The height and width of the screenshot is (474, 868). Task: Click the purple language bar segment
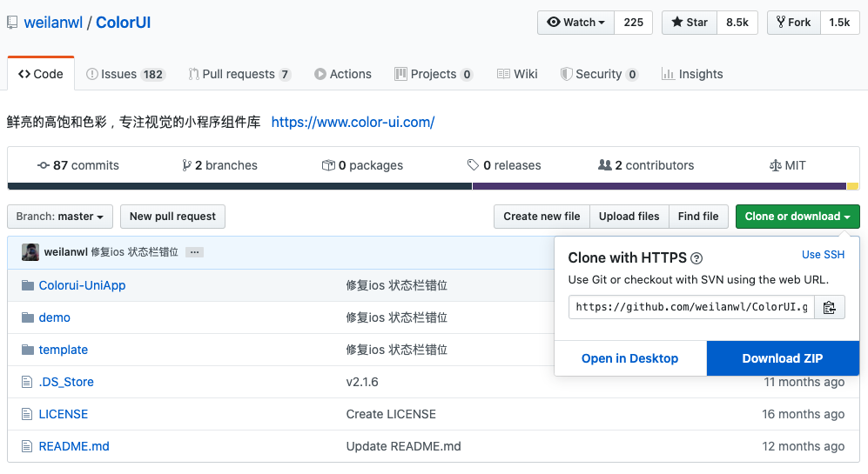659,186
